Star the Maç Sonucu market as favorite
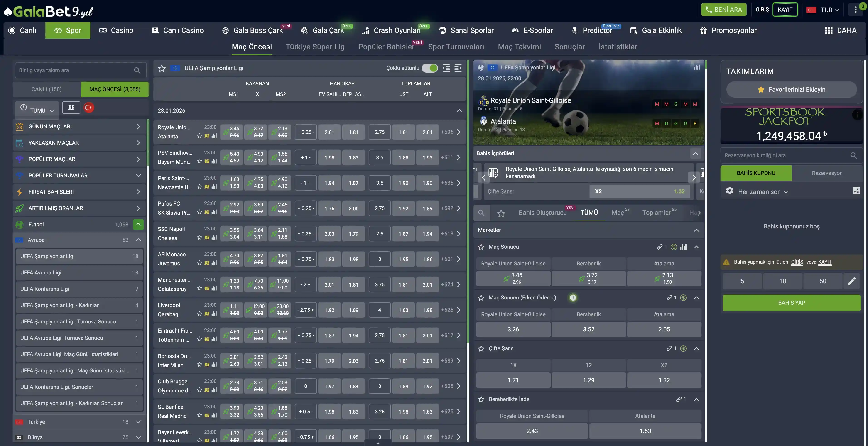 coord(481,247)
